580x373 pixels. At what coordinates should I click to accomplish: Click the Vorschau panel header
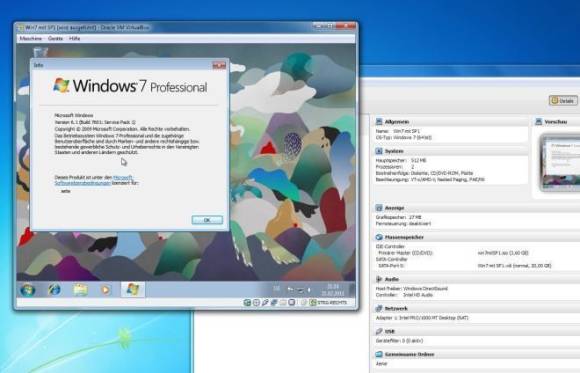pyautogui.click(x=556, y=122)
